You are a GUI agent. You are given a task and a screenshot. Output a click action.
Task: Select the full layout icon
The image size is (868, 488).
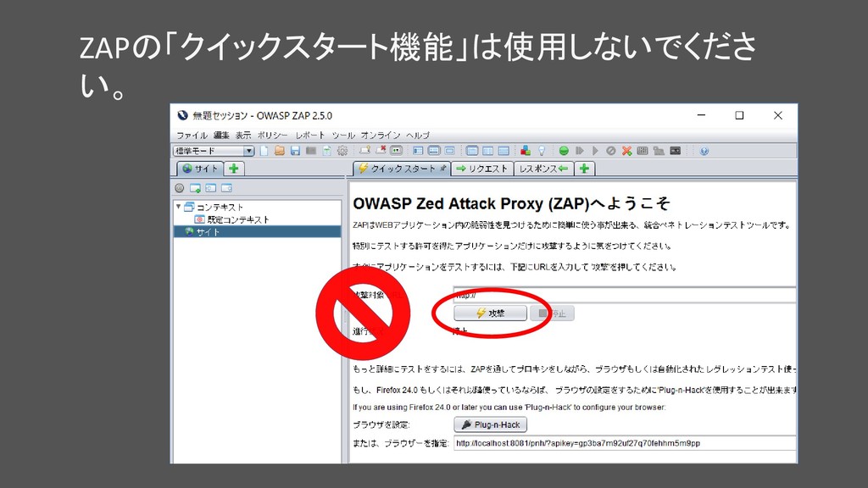[x=450, y=151]
